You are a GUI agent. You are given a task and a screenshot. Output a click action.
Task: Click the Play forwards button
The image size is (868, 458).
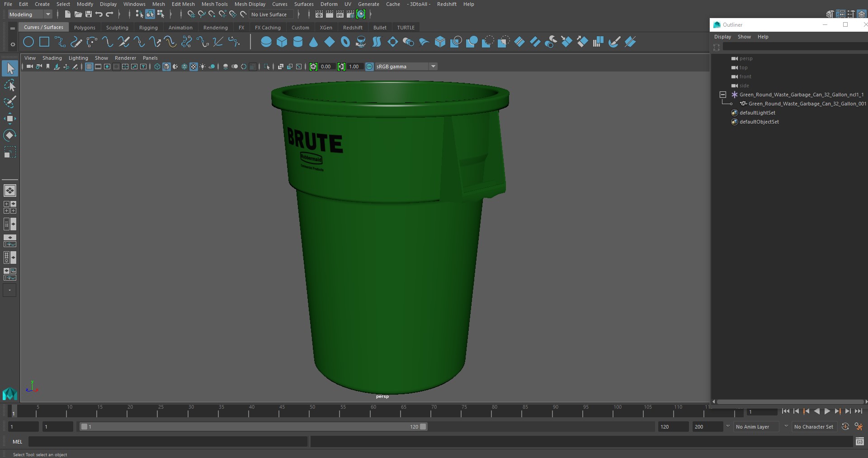pos(827,411)
